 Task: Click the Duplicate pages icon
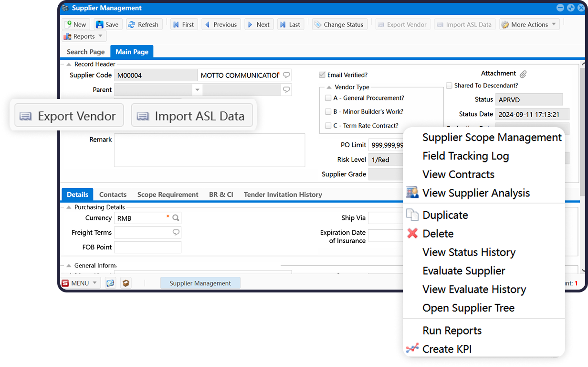pos(412,215)
